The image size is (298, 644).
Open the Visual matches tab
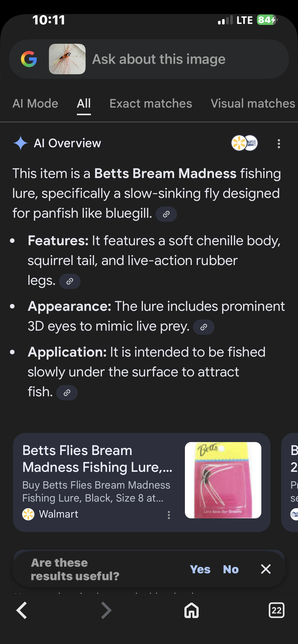click(x=253, y=104)
